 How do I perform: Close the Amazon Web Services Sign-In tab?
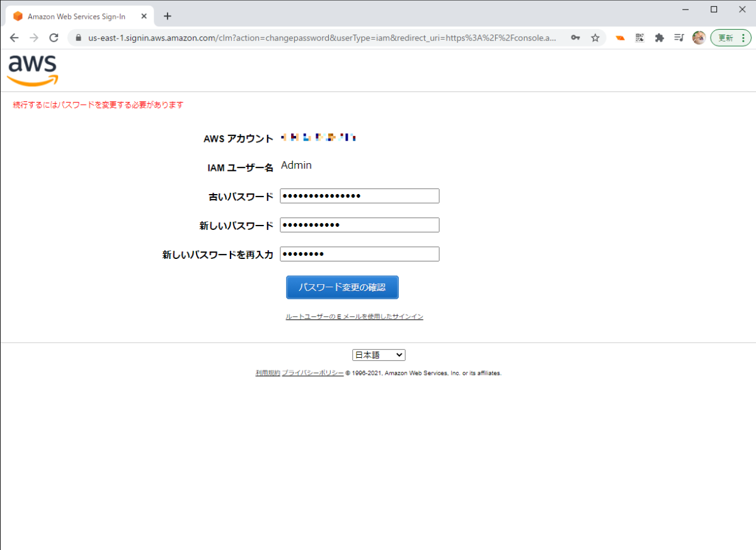pos(144,16)
